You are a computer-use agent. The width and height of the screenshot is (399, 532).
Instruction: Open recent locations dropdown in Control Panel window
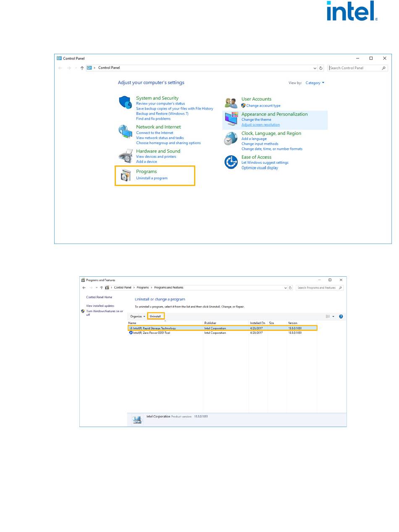click(76, 68)
